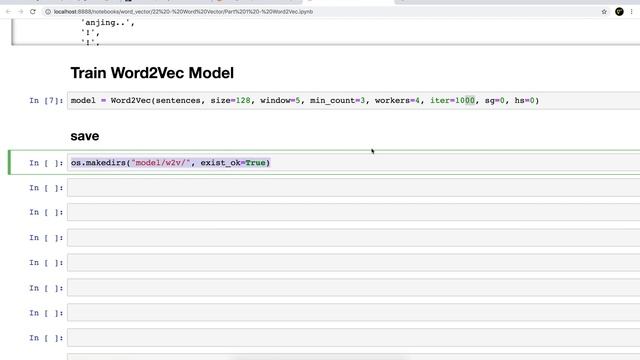640x360 pixels.
Task: Click the browser back arrow
Action: (x=8, y=12)
